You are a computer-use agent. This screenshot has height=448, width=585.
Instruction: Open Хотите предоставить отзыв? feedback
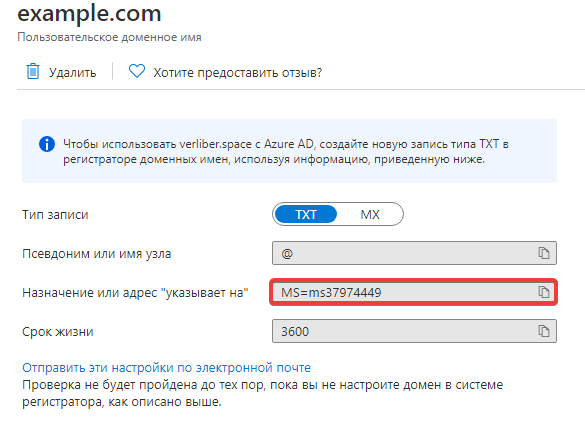click(x=238, y=72)
